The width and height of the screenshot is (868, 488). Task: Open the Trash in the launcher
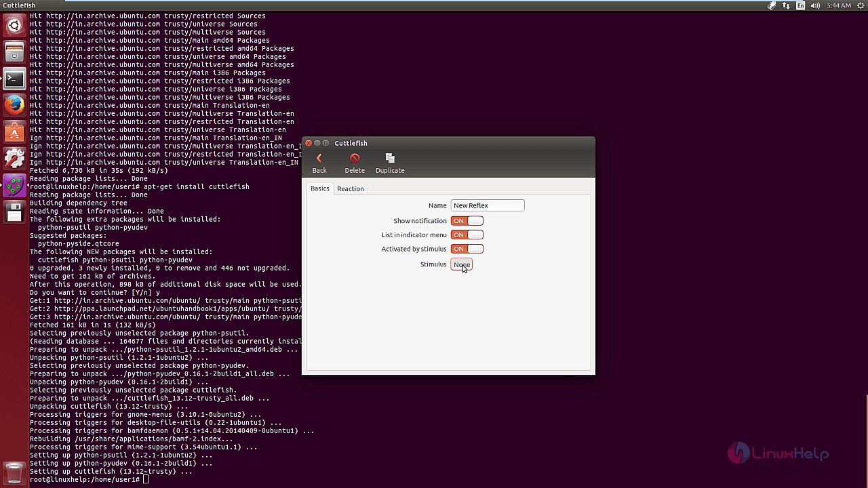pyautogui.click(x=14, y=472)
